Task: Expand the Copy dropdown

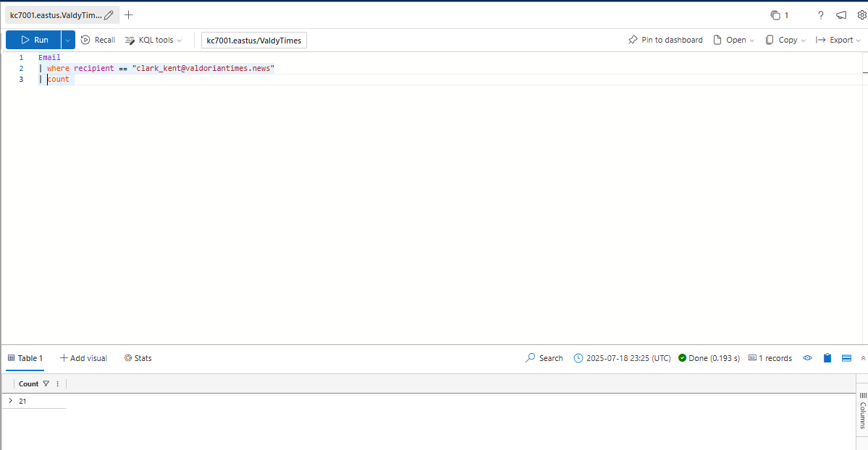Action: [x=785, y=40]
